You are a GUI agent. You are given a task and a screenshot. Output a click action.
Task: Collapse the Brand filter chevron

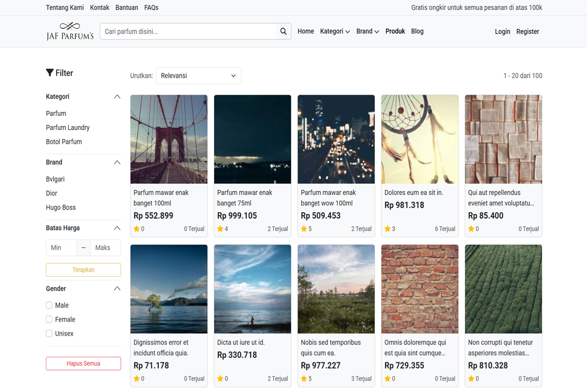pos(117,162)
